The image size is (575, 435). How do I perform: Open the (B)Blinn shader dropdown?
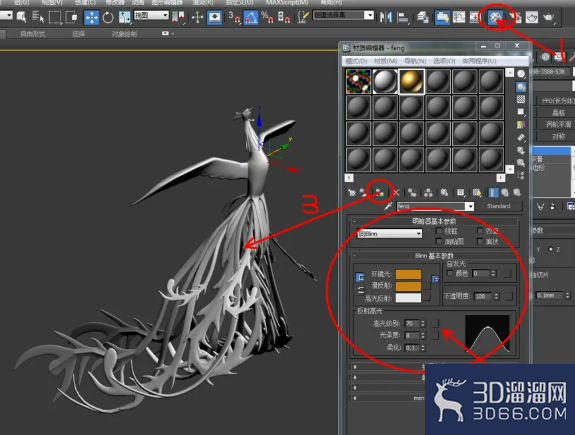tap(389, 234)
